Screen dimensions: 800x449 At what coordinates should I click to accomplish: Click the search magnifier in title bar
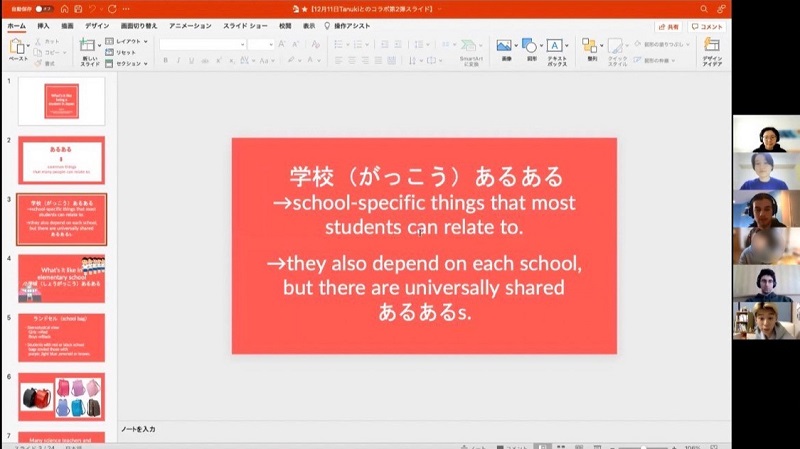704,9
